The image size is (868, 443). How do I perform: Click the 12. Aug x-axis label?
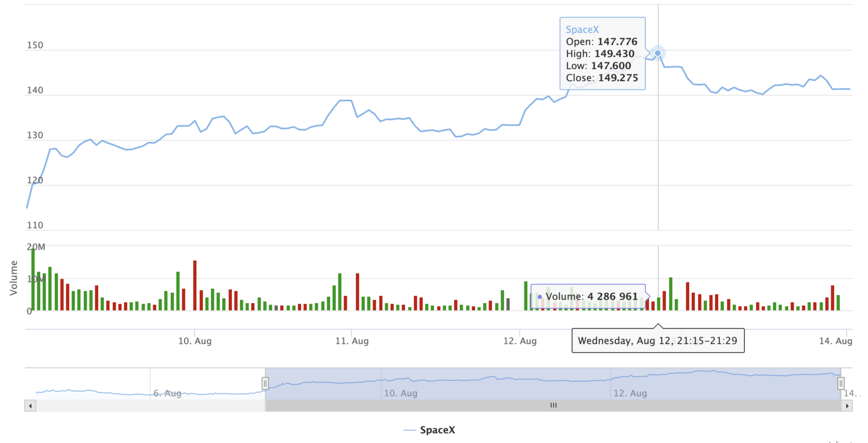click(520, 341)
